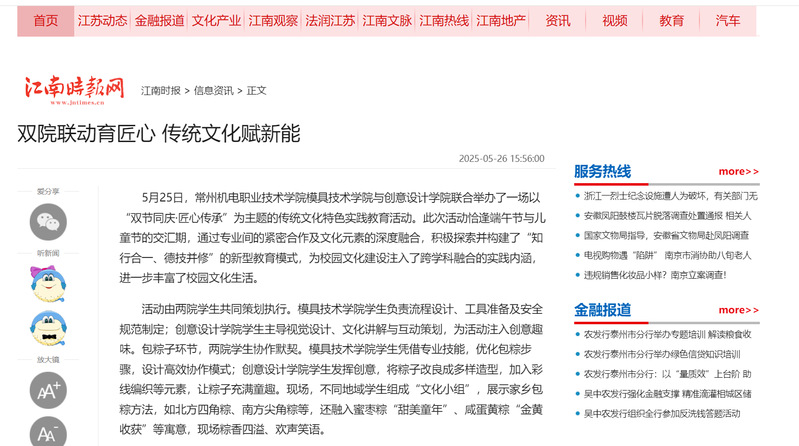Click the 江南时报网 site logo
Viewport: 799px width, 446px height.
[75, 89]
